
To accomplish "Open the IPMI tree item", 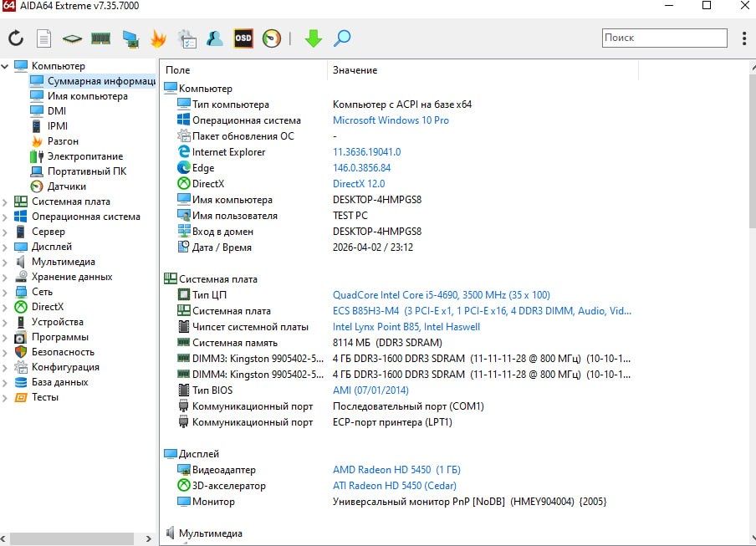I will click(49, 125).
